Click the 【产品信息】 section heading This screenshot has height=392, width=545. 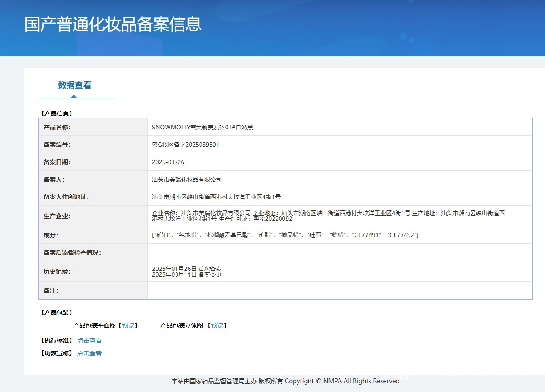(56, 114)
